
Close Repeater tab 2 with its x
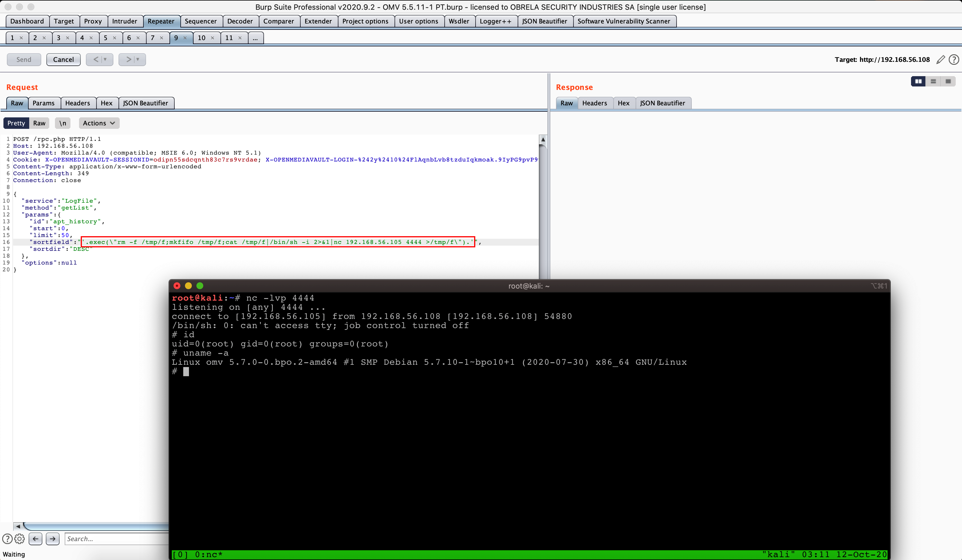click(x=44, y=38)
